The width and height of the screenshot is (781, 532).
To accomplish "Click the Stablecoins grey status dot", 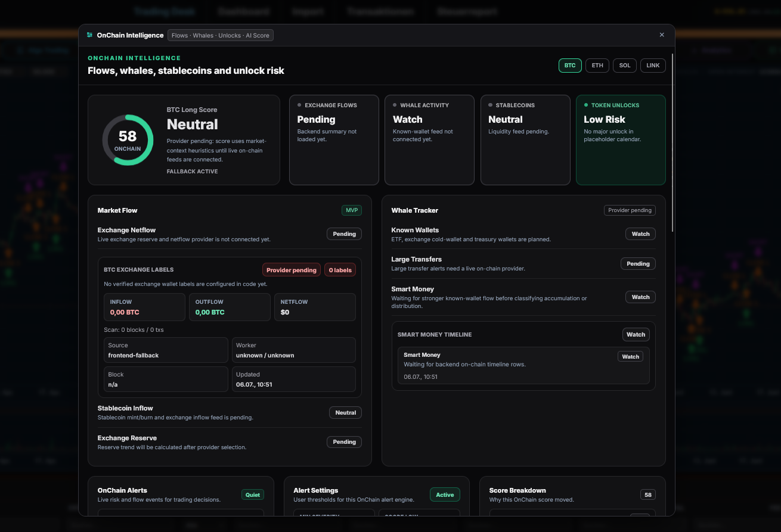I will tap(491, 105).
